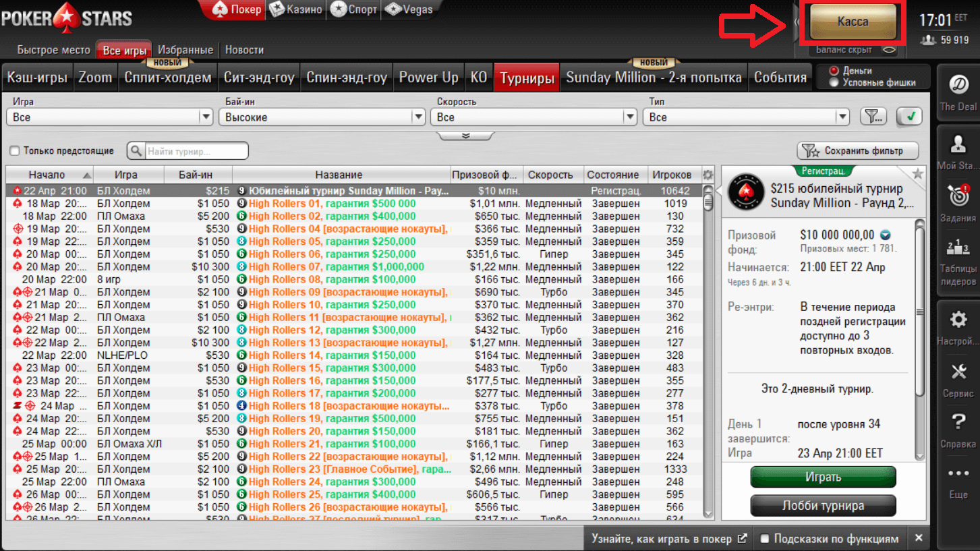Sort by Призовой фонд column header
This screenshot has width=980, height=551.
point(486,175)
